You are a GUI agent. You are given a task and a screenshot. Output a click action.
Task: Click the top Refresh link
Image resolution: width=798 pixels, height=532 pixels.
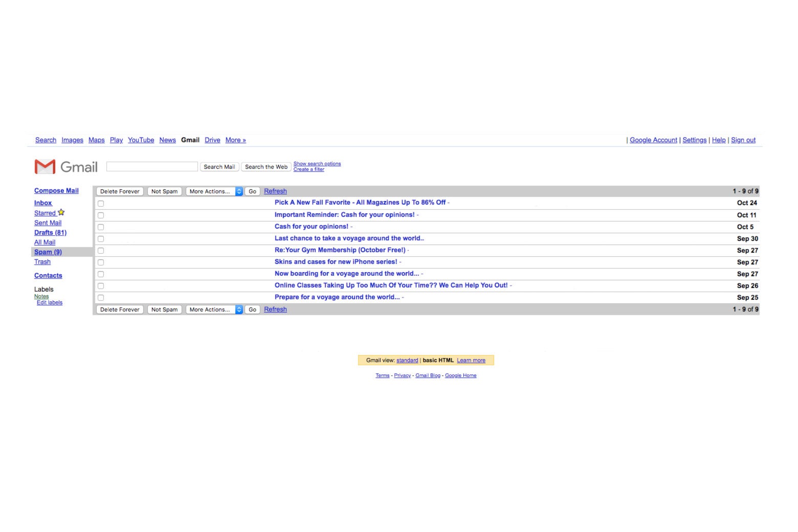275,191
